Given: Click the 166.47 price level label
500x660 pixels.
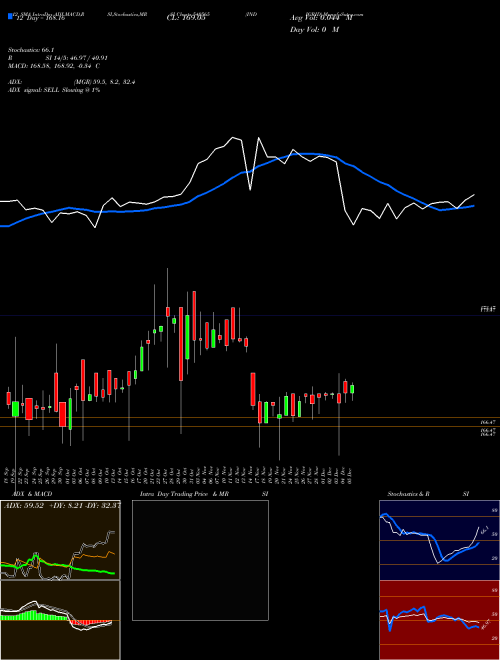Looking at the screenshot, I should click(487, 422).
